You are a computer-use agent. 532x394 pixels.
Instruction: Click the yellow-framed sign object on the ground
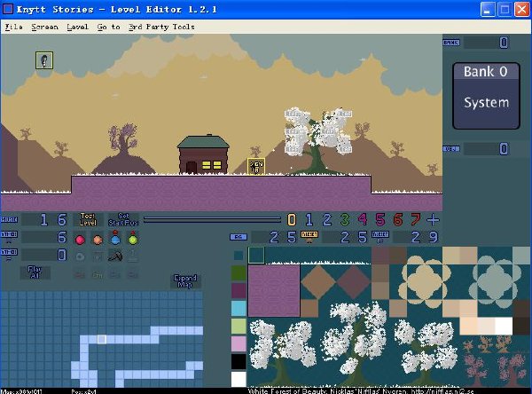(x=256, y=167)
